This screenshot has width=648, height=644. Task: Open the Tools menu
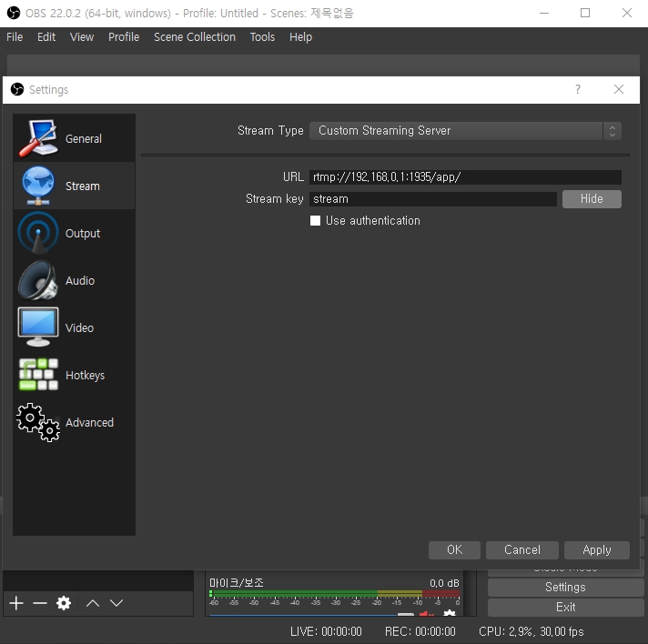point(262,37)
